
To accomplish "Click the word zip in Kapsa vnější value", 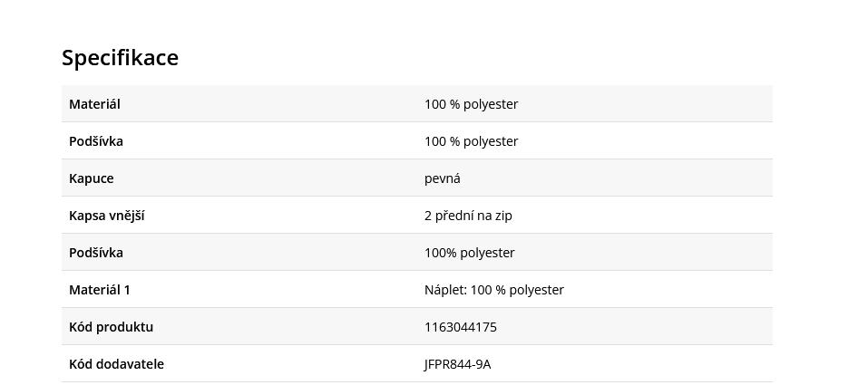I will coord(503,216).
